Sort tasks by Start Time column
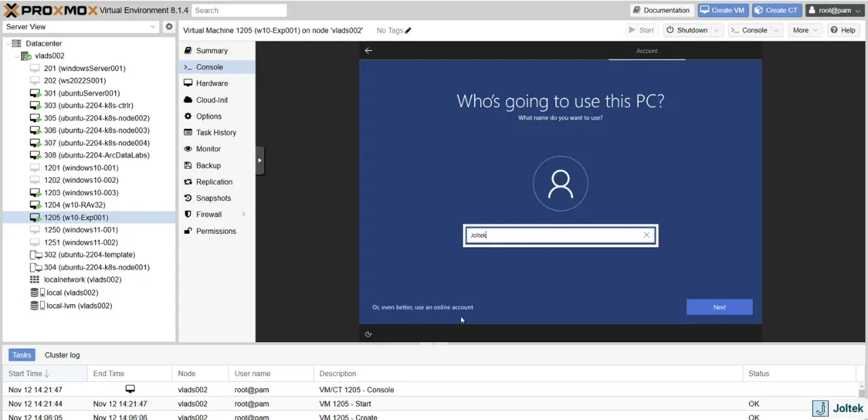This screenshot has width=868, height=420. [x=44, y=373]
